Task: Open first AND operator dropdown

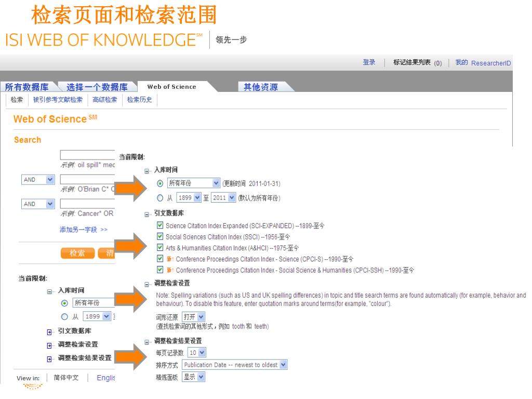Action: (38, 179)
